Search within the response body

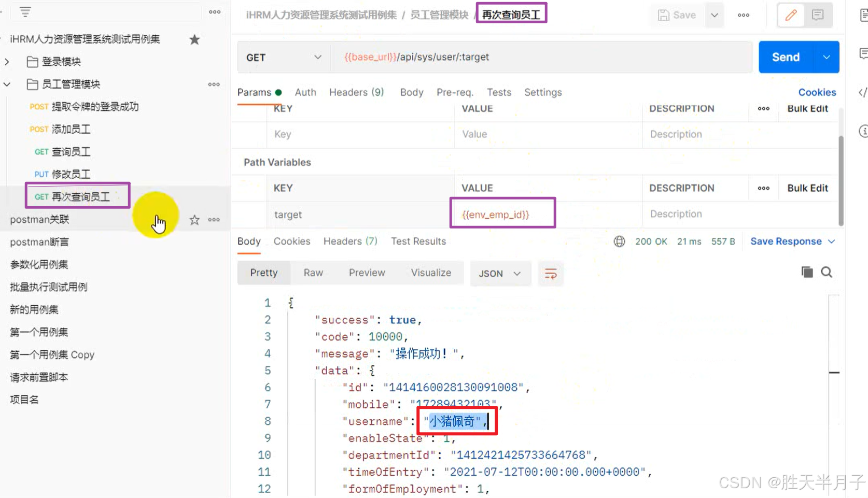point(827,272)
